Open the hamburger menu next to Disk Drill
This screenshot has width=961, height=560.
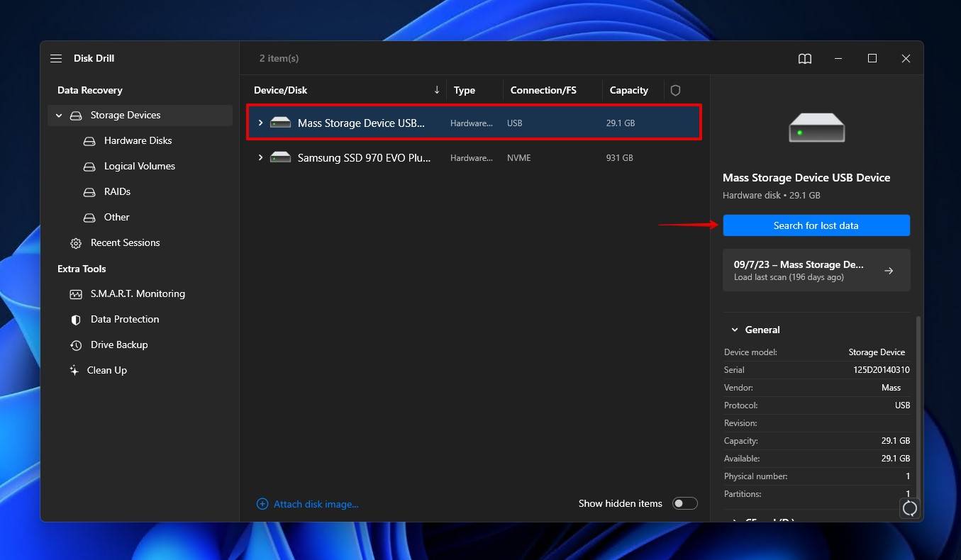(56, 59)
